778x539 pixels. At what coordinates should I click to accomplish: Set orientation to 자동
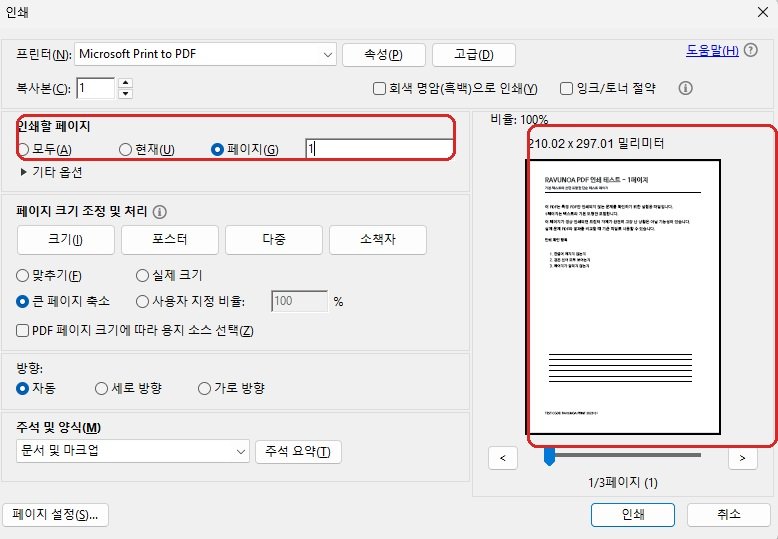point(22,388)
